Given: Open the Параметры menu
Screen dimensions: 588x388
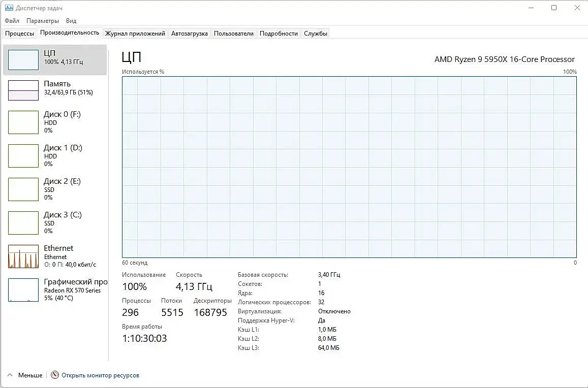Looking at the screenshot, I should coord(43,21).
